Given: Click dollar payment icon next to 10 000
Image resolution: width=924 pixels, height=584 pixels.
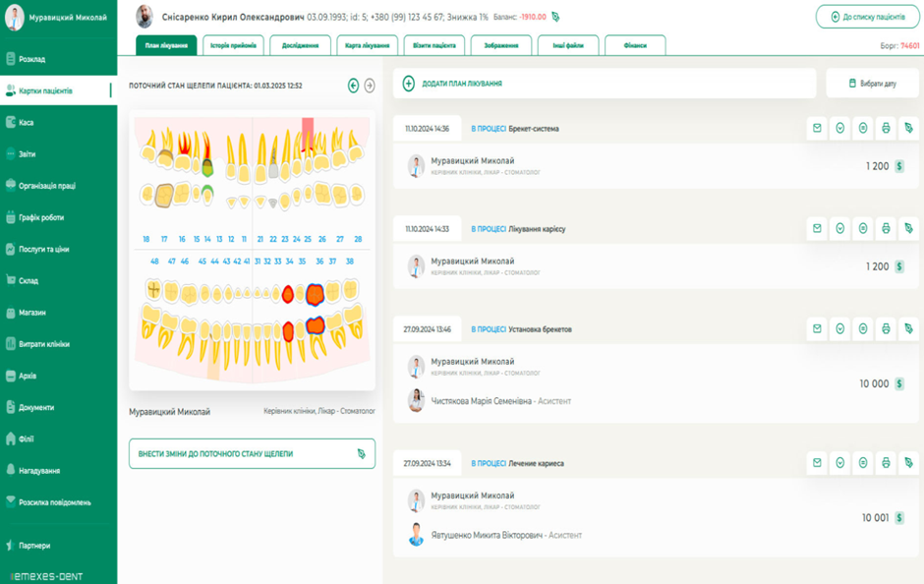Looking at the screenshot, I should [898, 384].
